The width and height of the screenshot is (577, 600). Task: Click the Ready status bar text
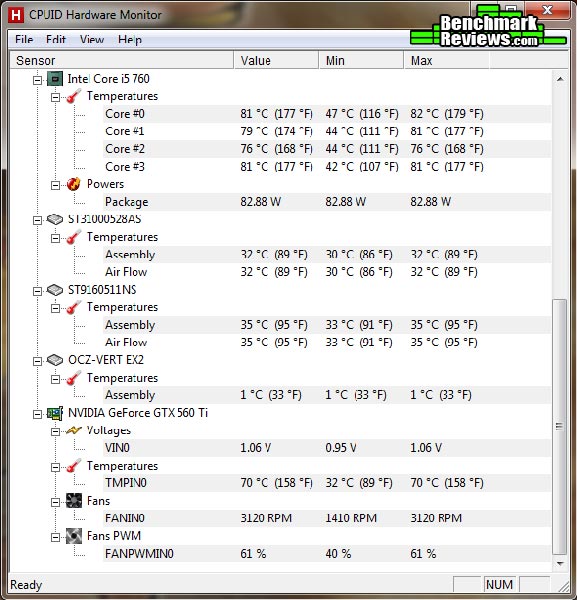26,585
